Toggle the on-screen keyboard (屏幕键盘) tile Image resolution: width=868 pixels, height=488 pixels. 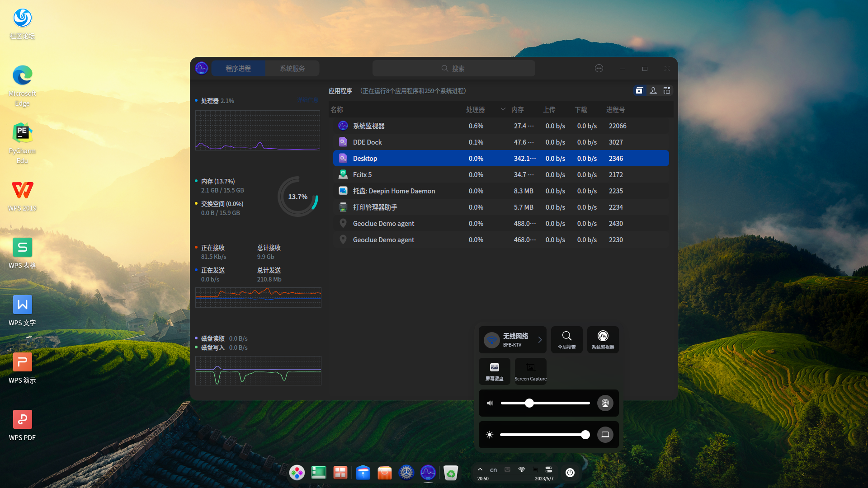click(494, 371)
